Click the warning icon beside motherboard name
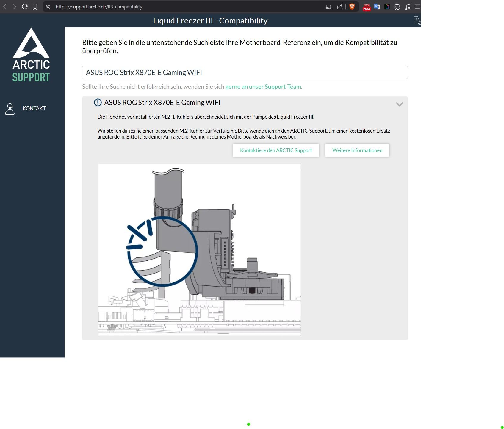Image resolution: width=504 pixels, height=429 pixels. tap(98, 103)
